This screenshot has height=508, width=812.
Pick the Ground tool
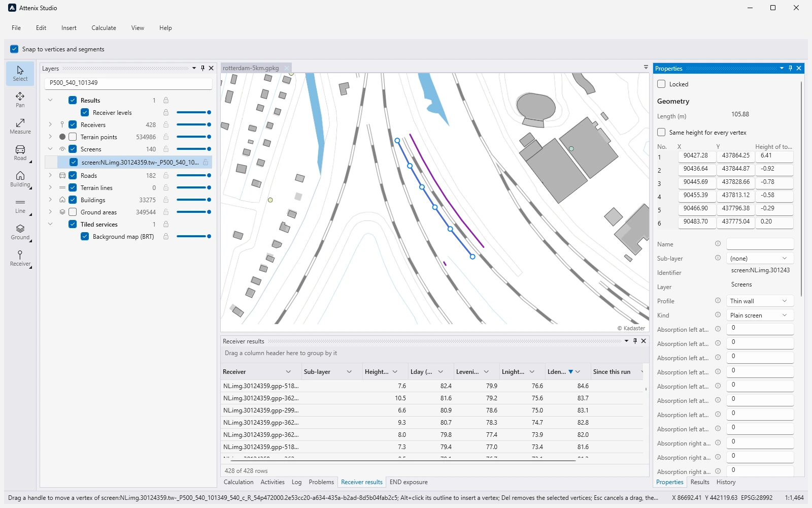[20, 232]
